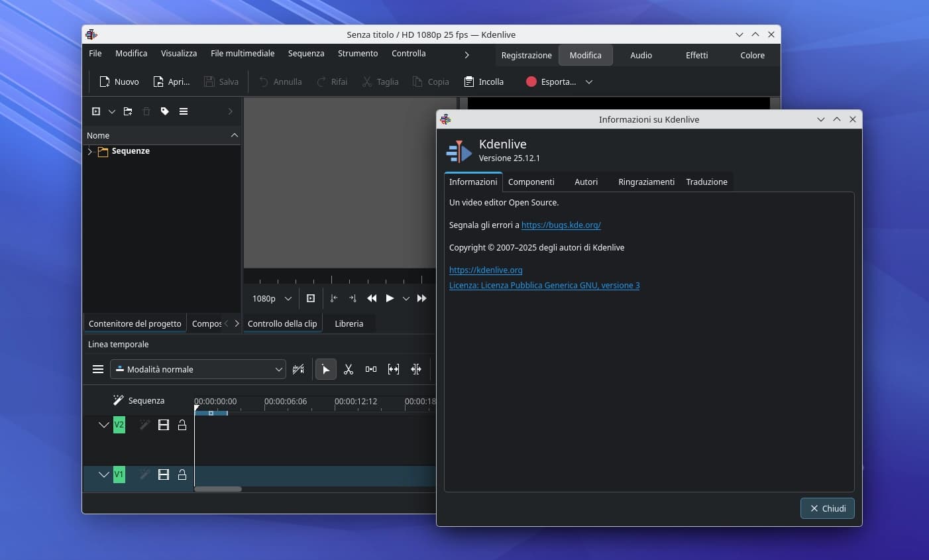
Task: Click set zone in icon
Action: tap(334, 298)
